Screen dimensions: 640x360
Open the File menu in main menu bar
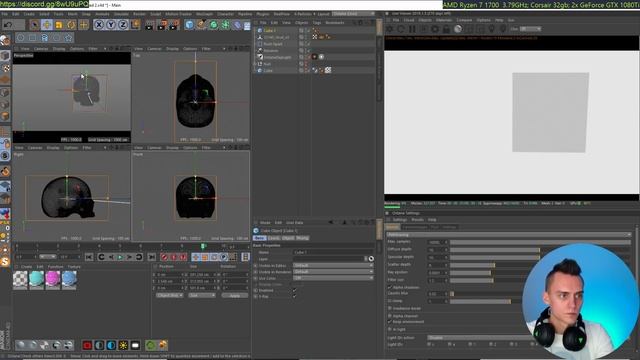pos(4,14)
